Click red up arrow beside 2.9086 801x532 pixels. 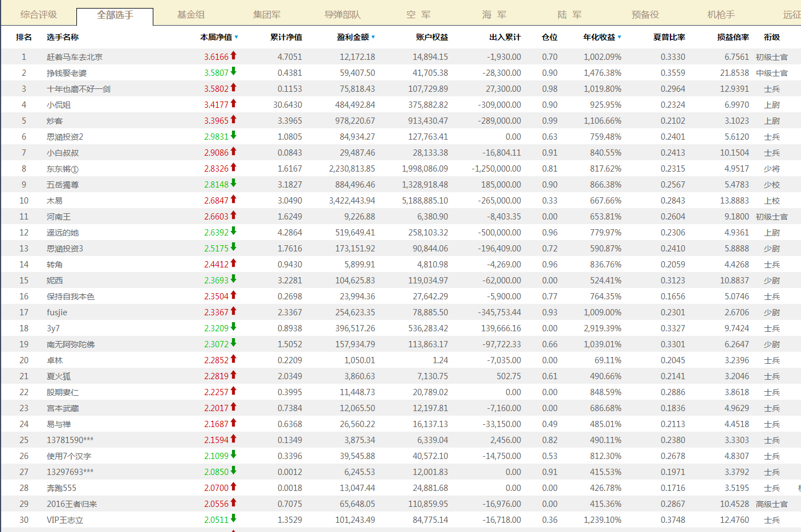click(233, 152)
